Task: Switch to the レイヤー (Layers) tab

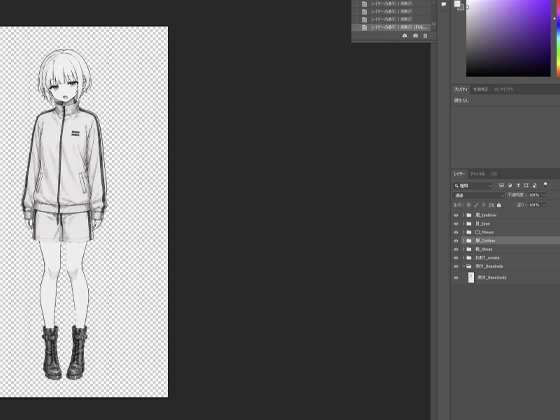Action: pos(459,174)
